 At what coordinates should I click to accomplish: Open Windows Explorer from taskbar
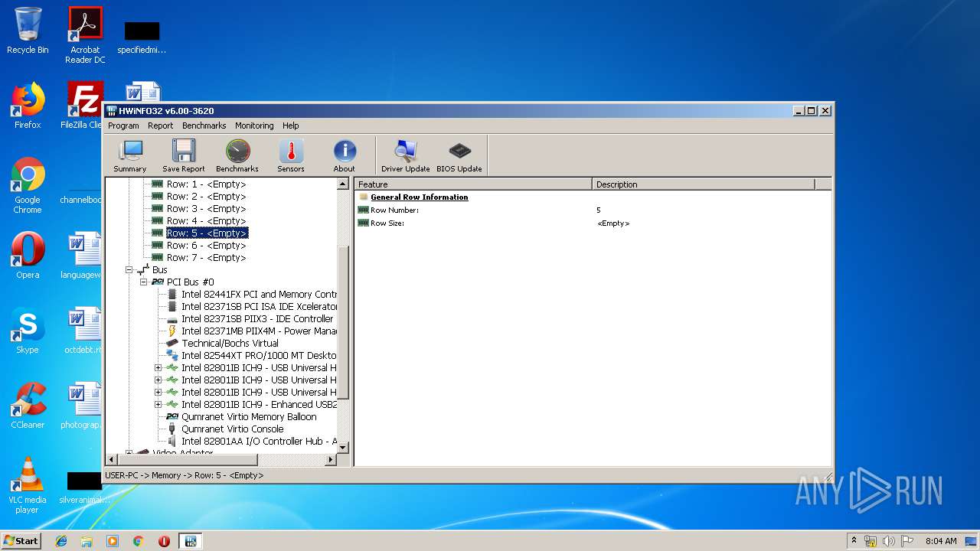(87, 541)
